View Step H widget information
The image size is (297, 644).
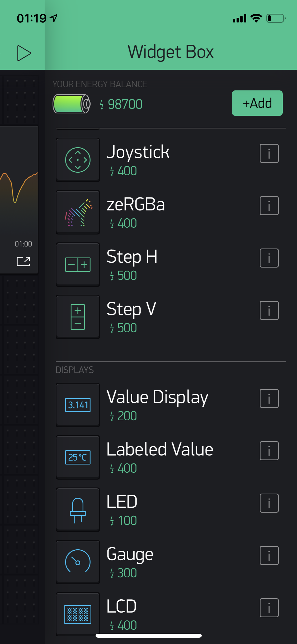pos(269,258)
